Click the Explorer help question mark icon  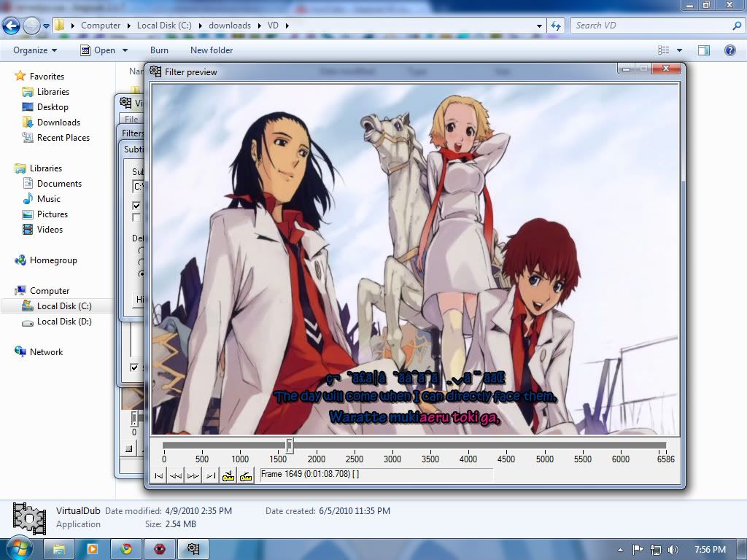(729, 50)
